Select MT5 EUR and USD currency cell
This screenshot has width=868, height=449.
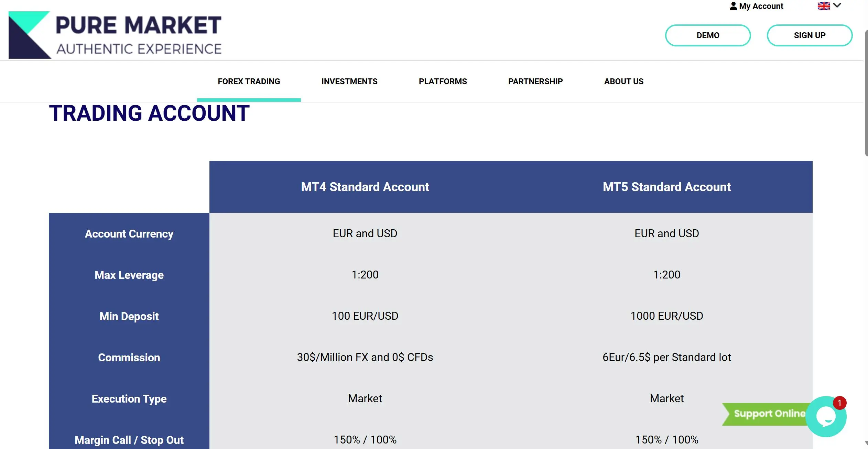click(x=666, y=233)
